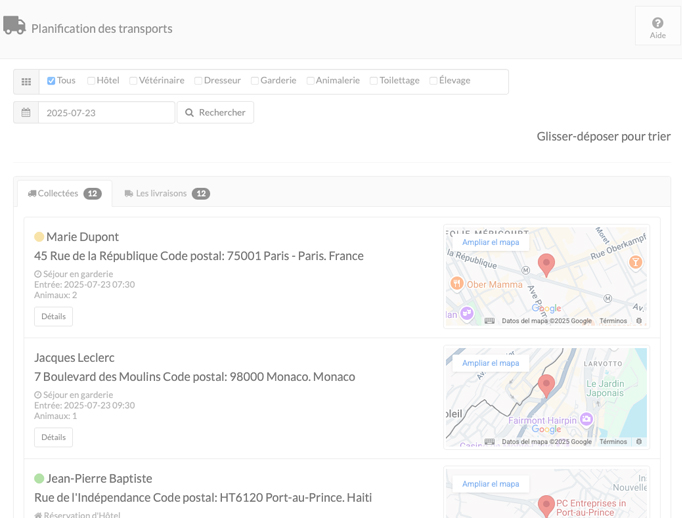Click the grid icon beside the filters
This screenshot has height=518, width=682.
point(26,82)
